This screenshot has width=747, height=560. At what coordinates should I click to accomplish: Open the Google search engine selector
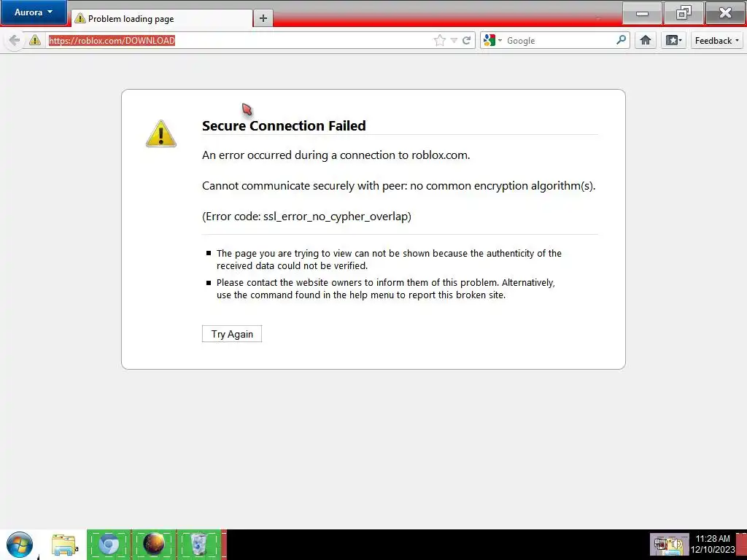tap(492, 41)
